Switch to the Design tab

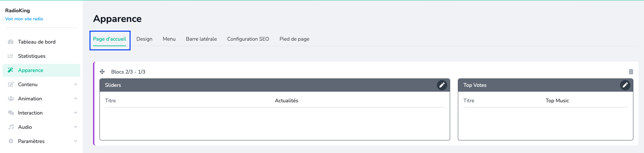(144, 39)
